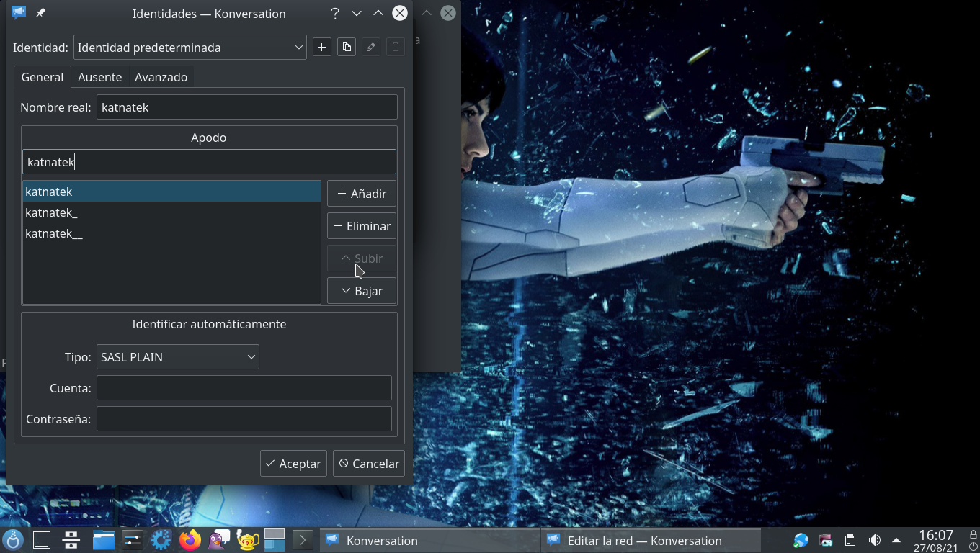Click the pin window icon in titlebar
This screenshot has height=553, width=980.
click(x=40, y=13)
